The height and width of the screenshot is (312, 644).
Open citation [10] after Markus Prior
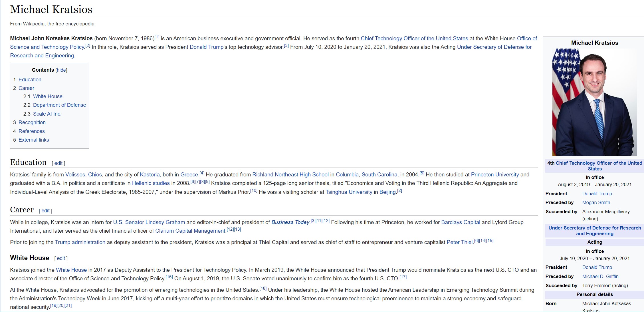[x=254, y=191]
